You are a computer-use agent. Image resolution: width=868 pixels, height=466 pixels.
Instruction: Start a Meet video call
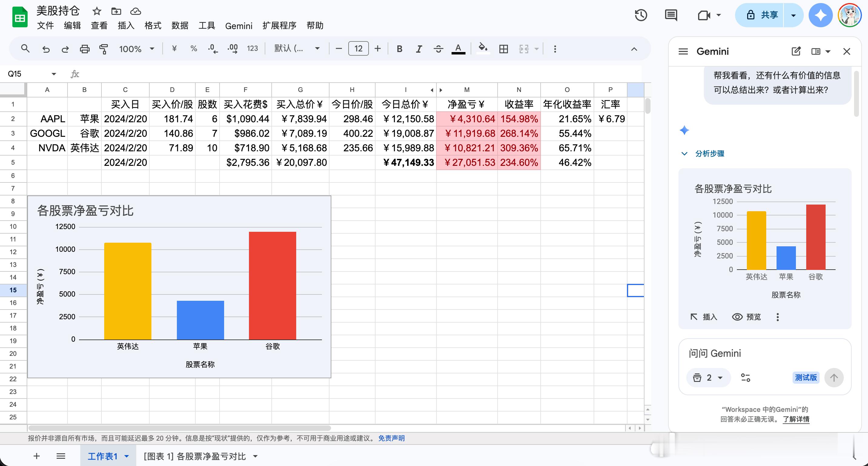704,15
